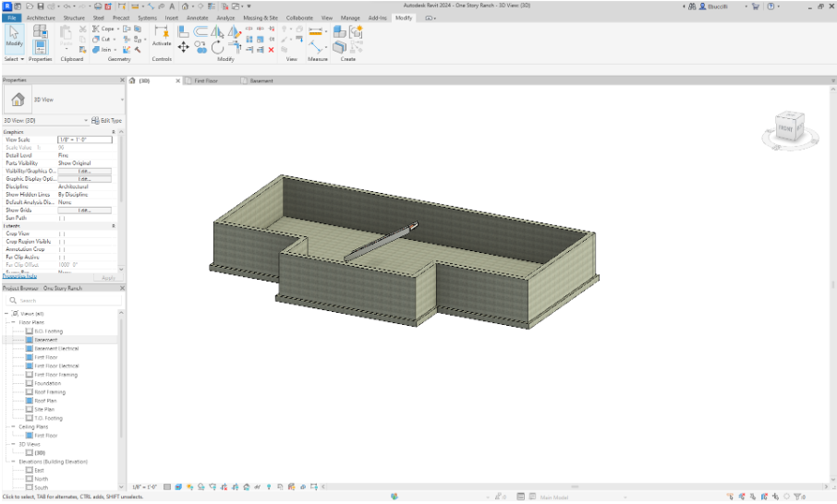Select Mirror - Pick Axis tool
Image resolution: width=837 pixels, height=504 pixels.
217,31
